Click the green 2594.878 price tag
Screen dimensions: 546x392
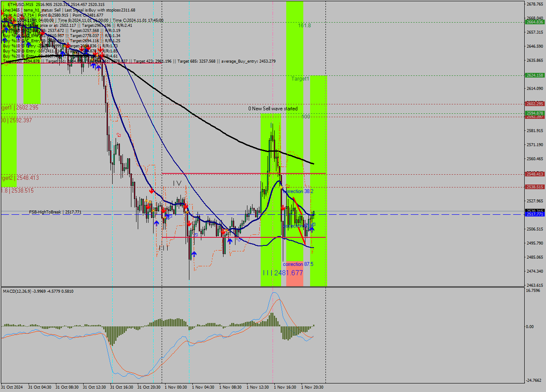pos(534,113)
